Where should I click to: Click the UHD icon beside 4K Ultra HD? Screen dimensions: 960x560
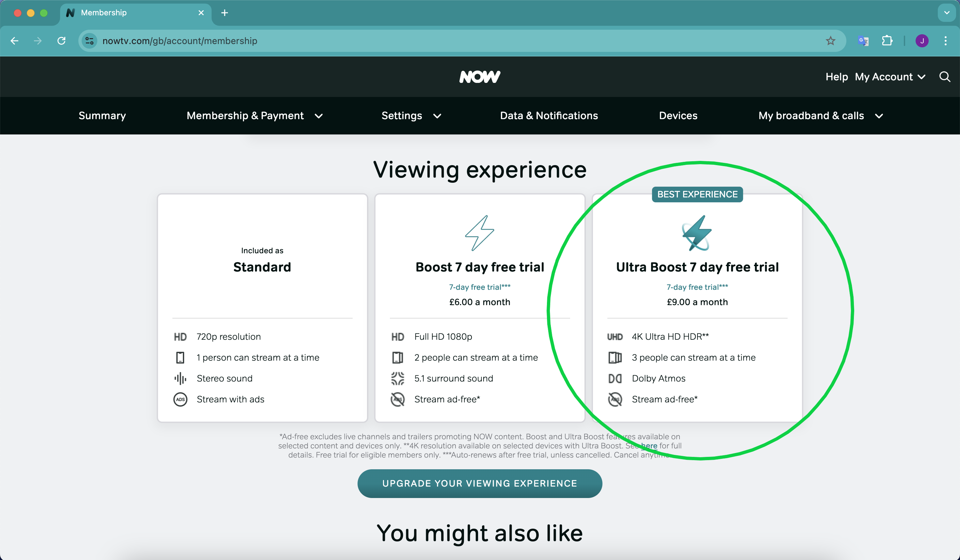click(x=615, y=337)
